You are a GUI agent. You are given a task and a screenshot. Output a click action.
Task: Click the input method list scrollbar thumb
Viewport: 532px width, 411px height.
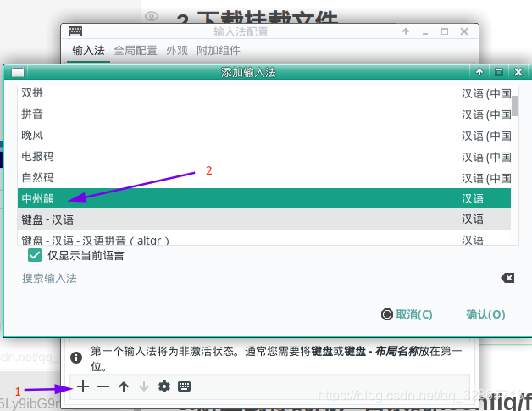pyautogui.click(x=515, y=106)
